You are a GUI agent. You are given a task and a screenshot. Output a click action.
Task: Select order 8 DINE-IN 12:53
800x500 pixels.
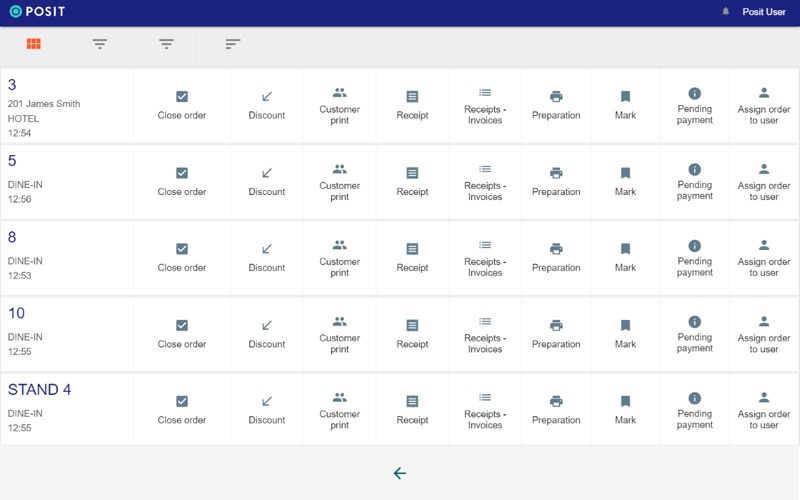coord(67,258)
